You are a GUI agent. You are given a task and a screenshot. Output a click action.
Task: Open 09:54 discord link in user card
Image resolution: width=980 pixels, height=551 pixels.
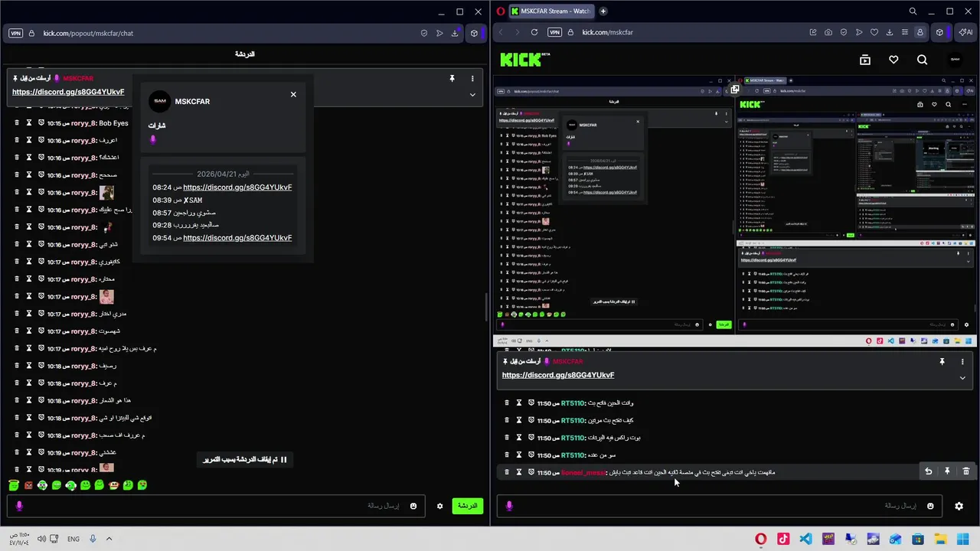[x=237, y=238]
